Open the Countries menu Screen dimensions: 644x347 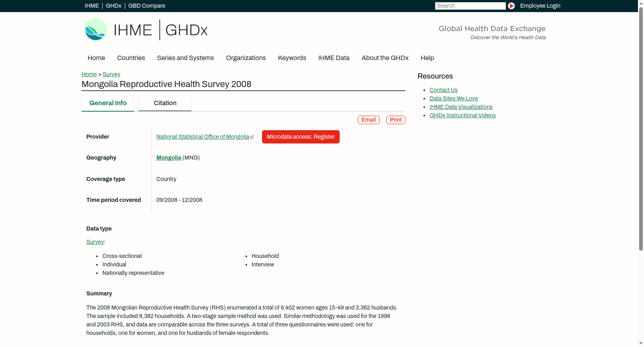click(131, 58)
